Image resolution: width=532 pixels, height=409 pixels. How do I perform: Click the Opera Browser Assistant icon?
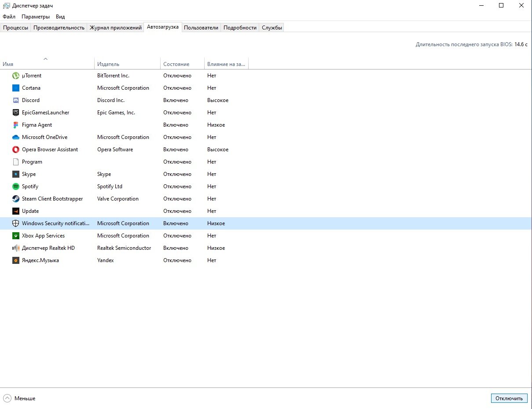[x=16, y=150]
